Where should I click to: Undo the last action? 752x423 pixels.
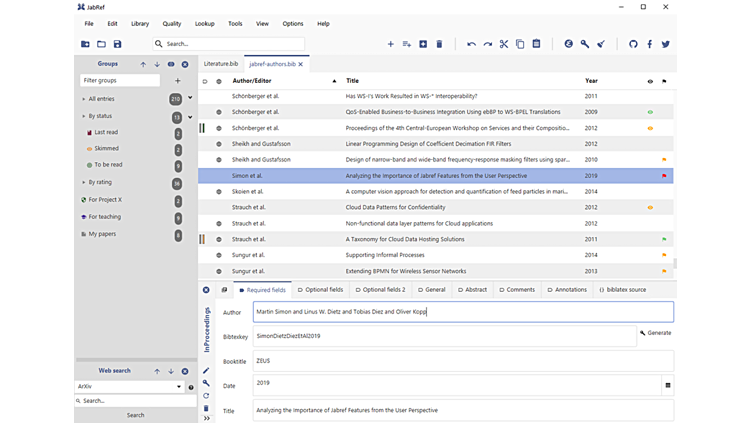(471, 44)
